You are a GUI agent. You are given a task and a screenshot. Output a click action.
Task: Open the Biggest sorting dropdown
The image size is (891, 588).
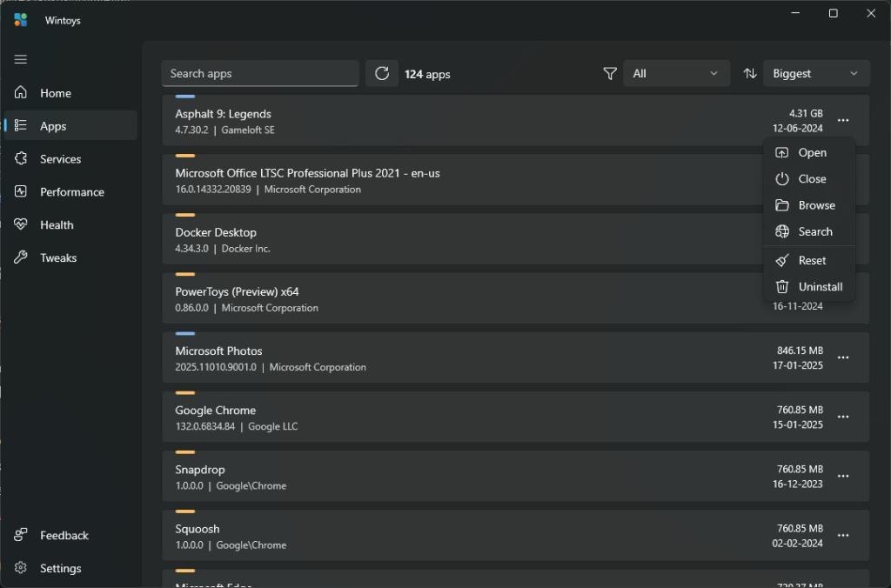pyautogui.click(x=815, y=73)
